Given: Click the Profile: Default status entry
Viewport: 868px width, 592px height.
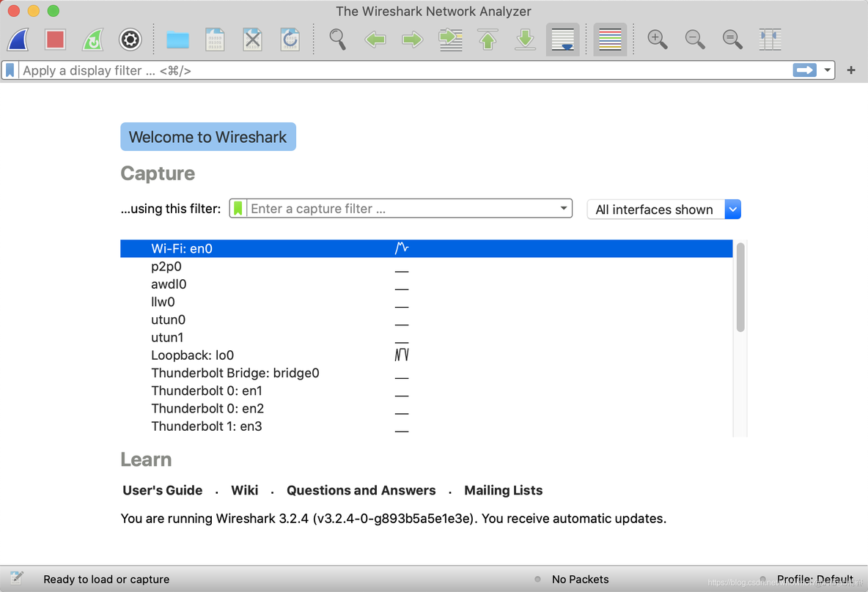Looking at the screenshot, I should [815, 580].
